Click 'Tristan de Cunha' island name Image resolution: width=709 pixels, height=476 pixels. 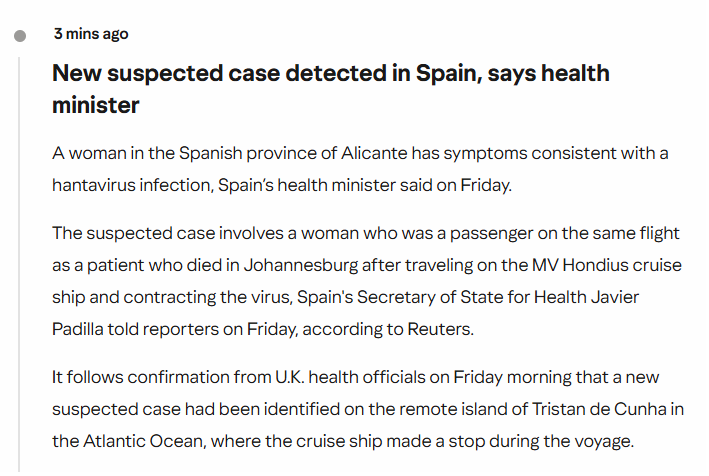tap(599, 409)
